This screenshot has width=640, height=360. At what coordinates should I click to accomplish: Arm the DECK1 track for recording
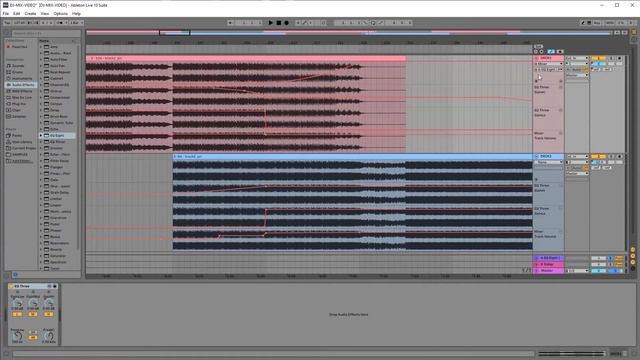pos(620,58)
